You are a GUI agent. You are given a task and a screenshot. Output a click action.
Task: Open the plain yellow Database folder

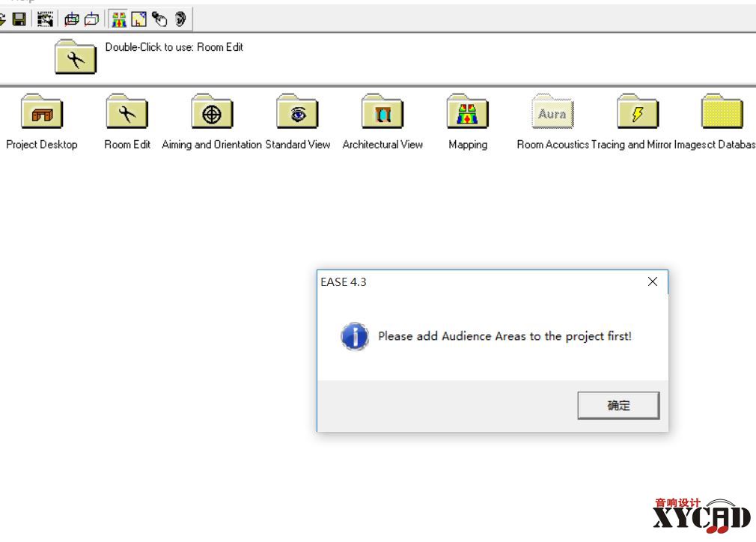coord(722,111)
